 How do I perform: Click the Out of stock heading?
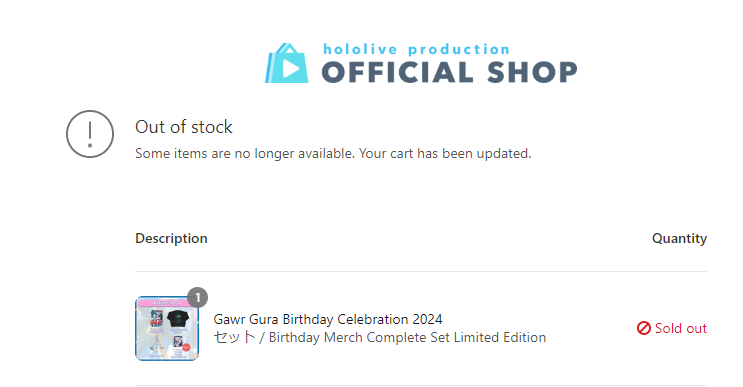[x=184, y=127]
